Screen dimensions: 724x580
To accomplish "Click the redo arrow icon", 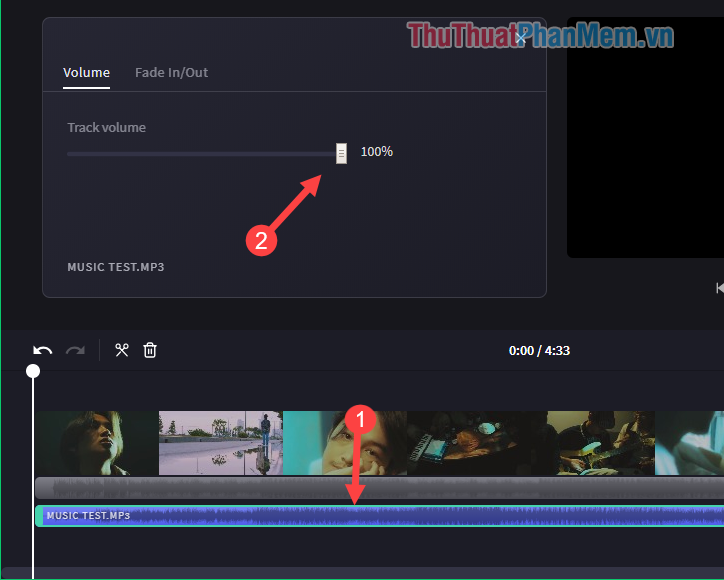I will (x=75, y=350).
